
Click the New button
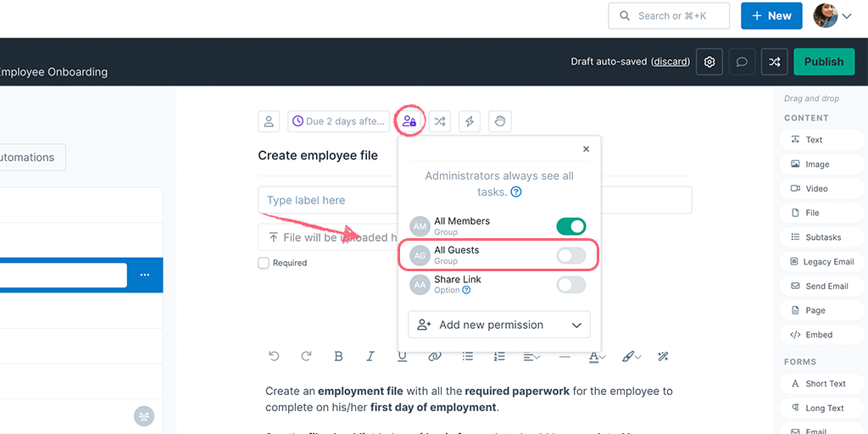pyautogui.click(x=771, y=16)
